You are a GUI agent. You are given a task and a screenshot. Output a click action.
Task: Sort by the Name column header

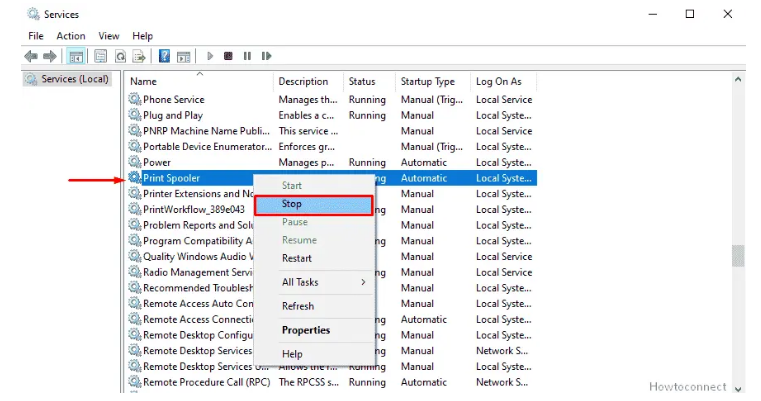(x=199, y=82)
